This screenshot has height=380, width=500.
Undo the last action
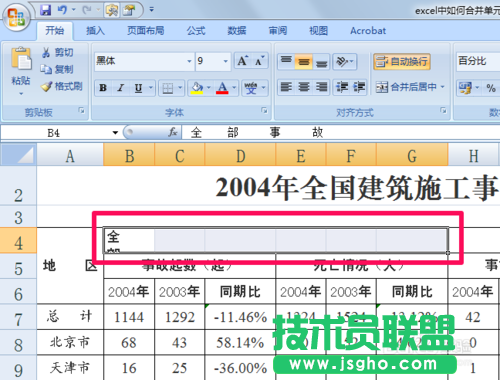click(62, 10)
